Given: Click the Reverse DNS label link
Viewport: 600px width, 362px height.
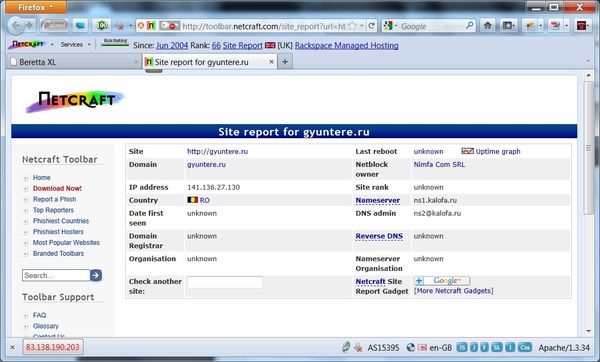Looking at the screenshot, I should (x=379, y=236).
